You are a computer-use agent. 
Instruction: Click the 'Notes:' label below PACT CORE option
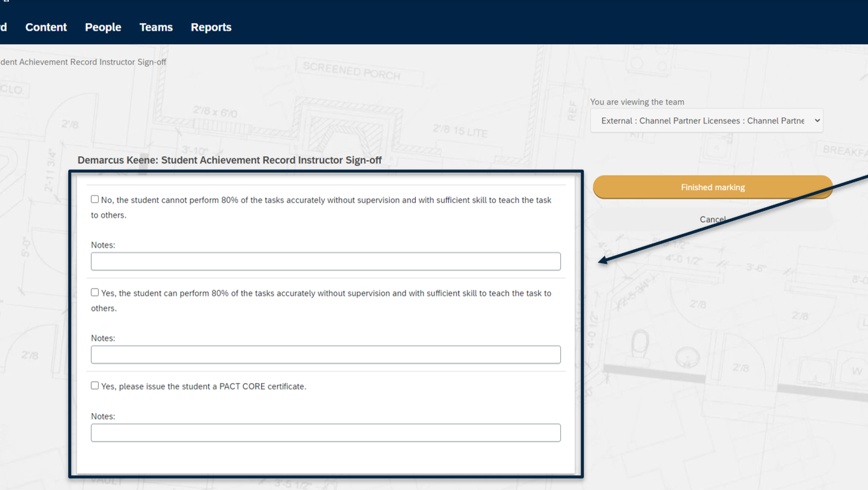(103, 417)
